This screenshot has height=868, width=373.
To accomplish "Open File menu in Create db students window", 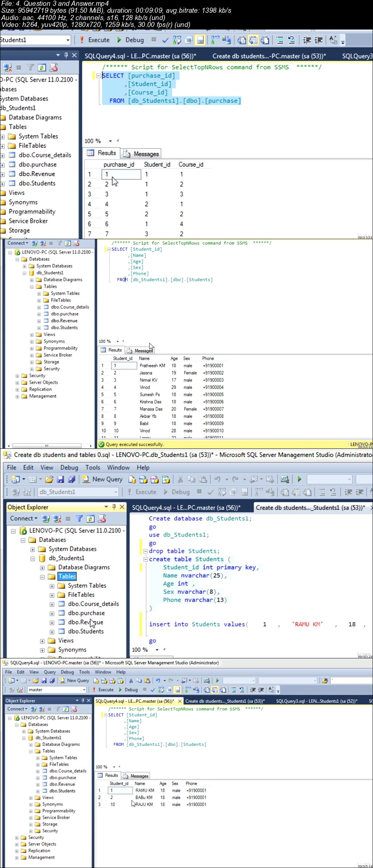I will pos(12,468).
